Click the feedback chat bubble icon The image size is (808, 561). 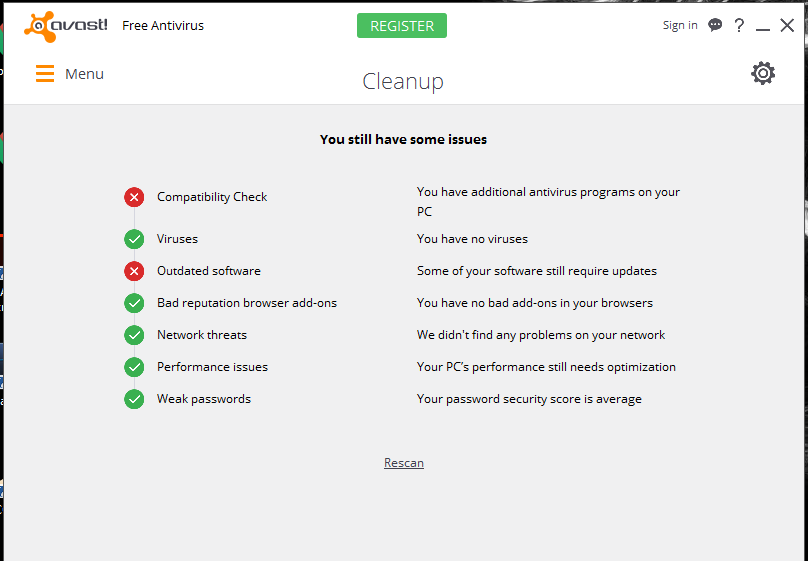(x=715, y=25)
